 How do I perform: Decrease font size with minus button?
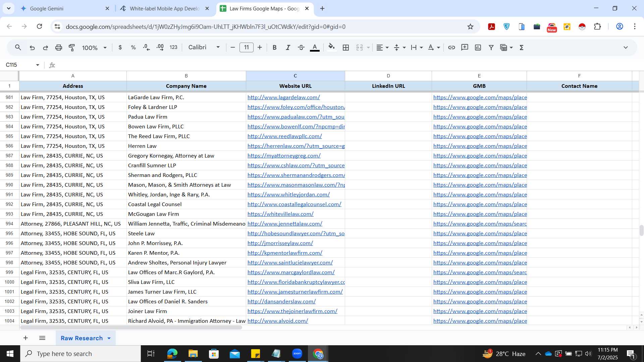[x=233, y=48]
